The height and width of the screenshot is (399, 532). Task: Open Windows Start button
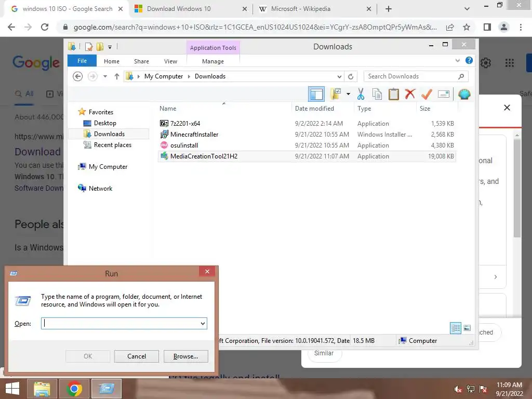click(12, 389)
